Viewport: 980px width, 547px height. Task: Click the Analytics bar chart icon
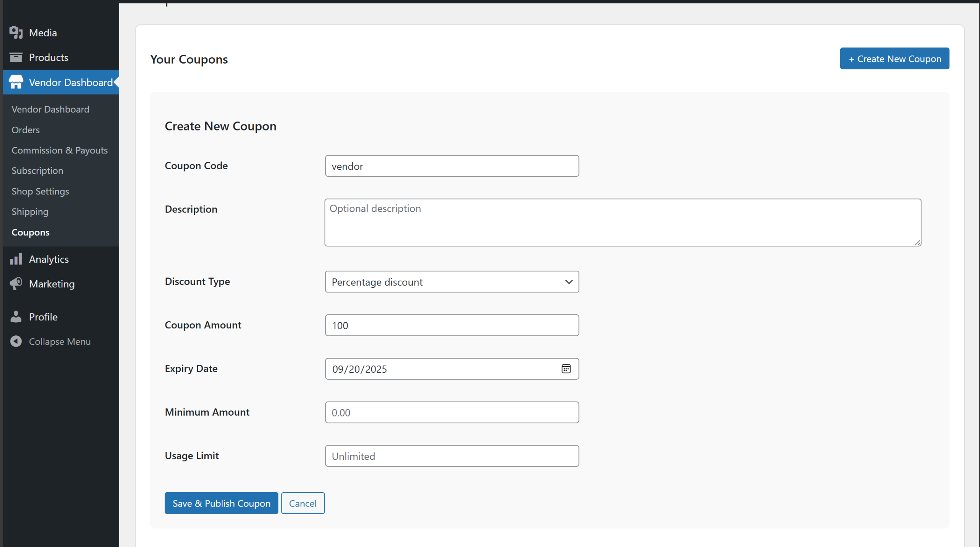tap(16, 259)
